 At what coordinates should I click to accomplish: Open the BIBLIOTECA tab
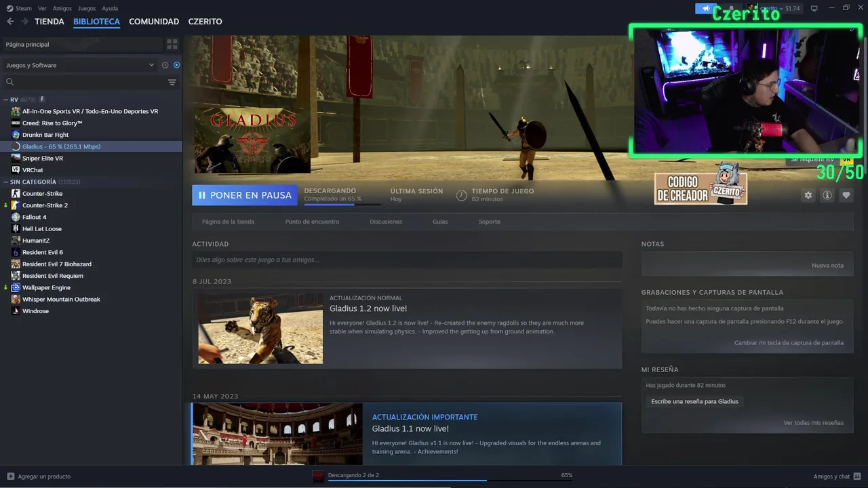[96, 22]
